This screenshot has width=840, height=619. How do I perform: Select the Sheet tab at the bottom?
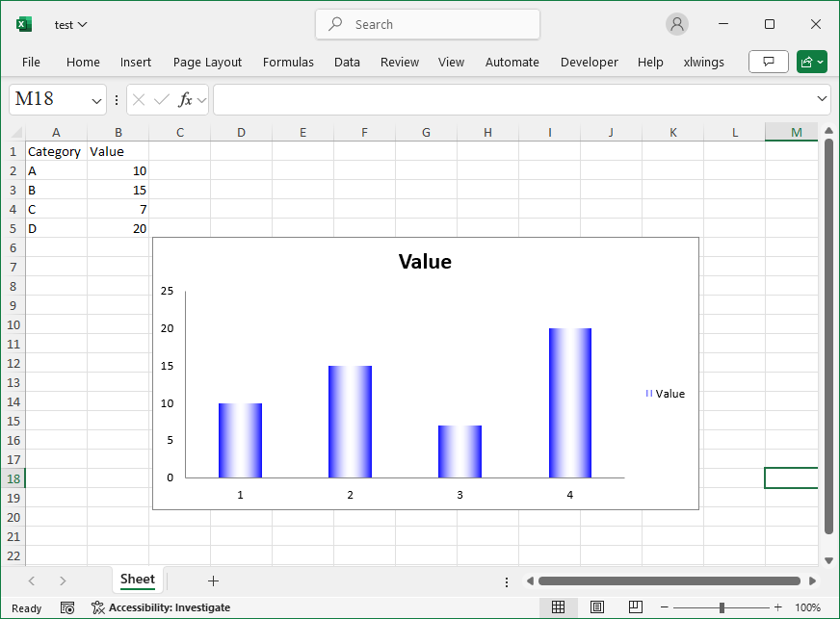137,580
